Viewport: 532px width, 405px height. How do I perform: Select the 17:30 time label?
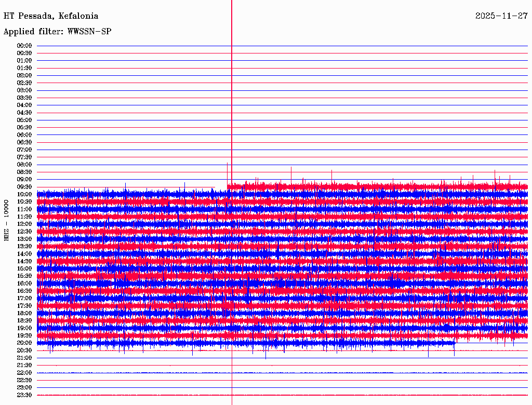pos(24,306)
